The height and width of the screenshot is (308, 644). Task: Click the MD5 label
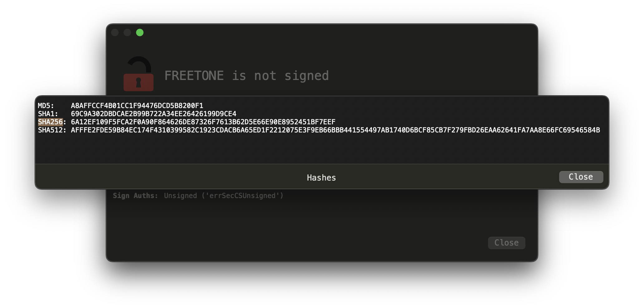pos(46,106)
